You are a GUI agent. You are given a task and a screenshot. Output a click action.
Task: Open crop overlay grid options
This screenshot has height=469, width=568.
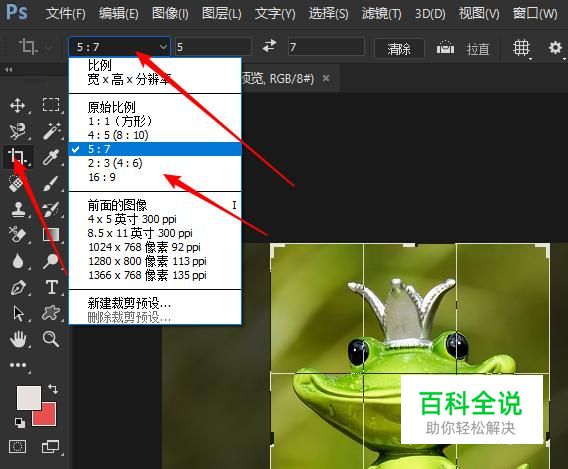coord(521,48)
